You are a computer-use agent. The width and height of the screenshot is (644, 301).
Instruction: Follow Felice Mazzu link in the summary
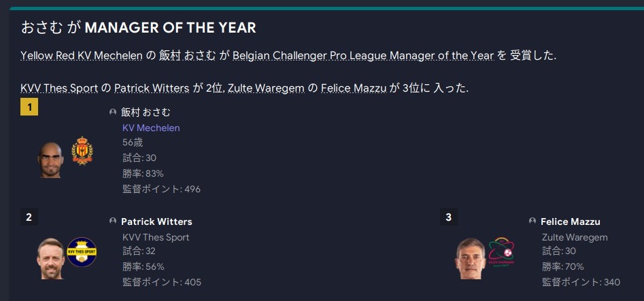pyautogui.click(x=354, y=88)
